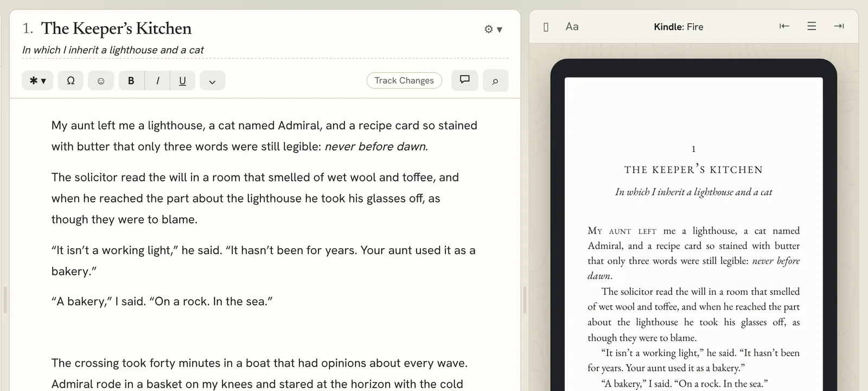Expand more formatting options chevron
This screenshot has width=868, height=391.
tap(213, 80)
